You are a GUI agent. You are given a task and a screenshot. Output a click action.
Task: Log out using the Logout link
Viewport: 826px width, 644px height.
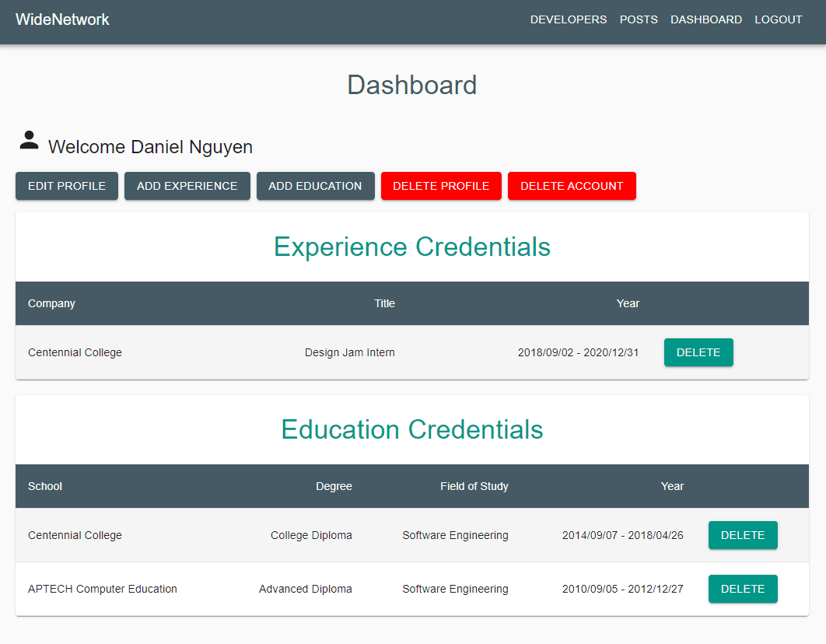click(778, 19)
